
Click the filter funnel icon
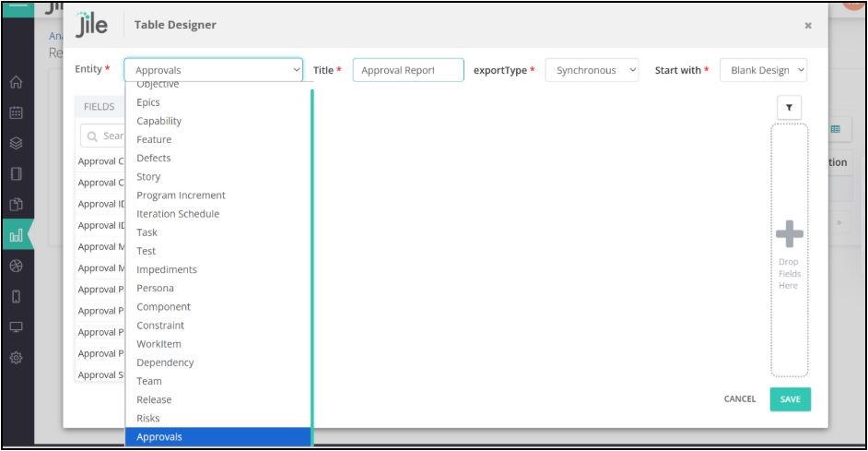(789, 108)
